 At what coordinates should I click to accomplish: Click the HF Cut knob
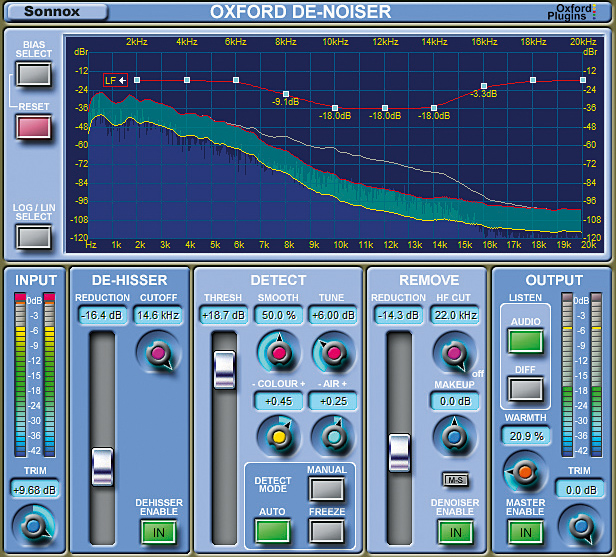(454, 353)
